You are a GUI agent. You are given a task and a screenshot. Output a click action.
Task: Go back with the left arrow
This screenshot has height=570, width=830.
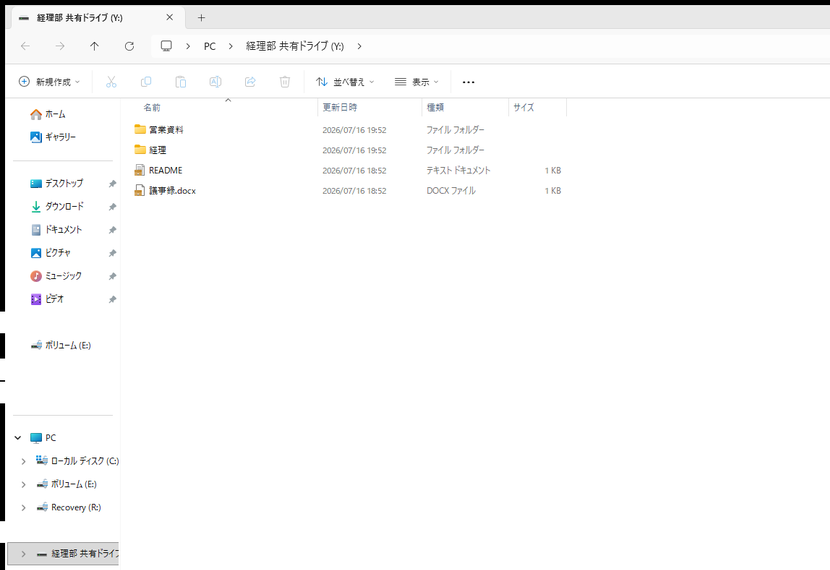(x=25, y=46)
